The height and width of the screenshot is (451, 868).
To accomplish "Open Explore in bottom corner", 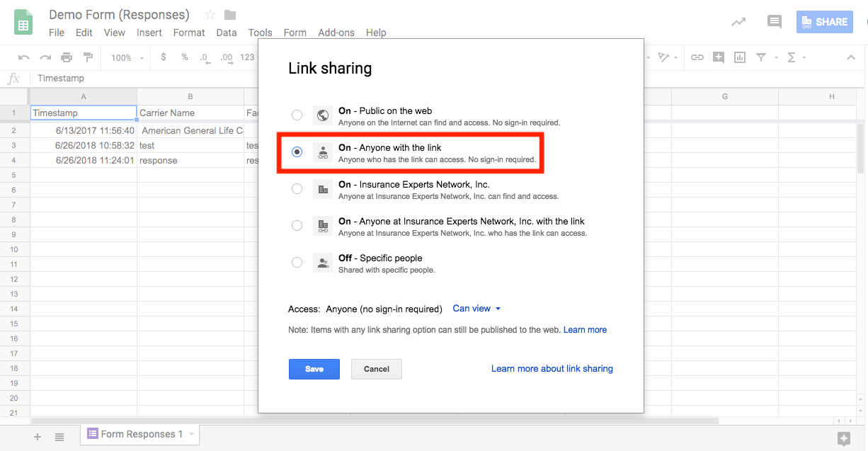I will (x=843, y=438).
